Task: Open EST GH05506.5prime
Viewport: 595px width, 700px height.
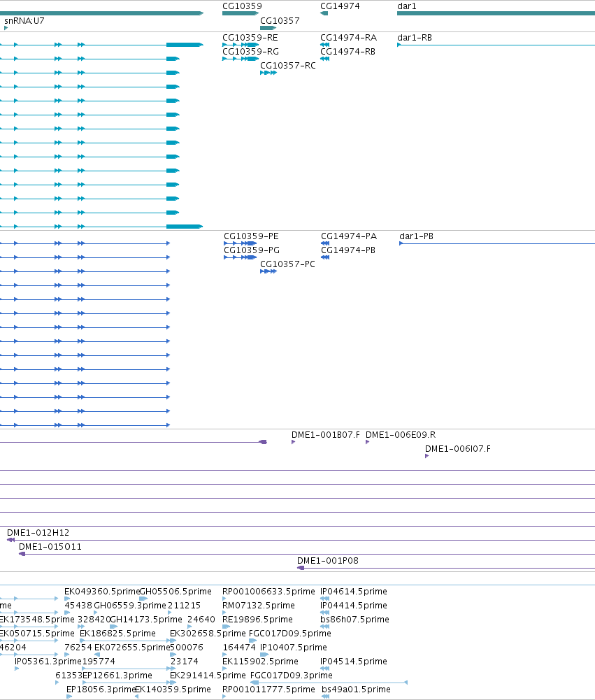Action: tap(175, 592)
